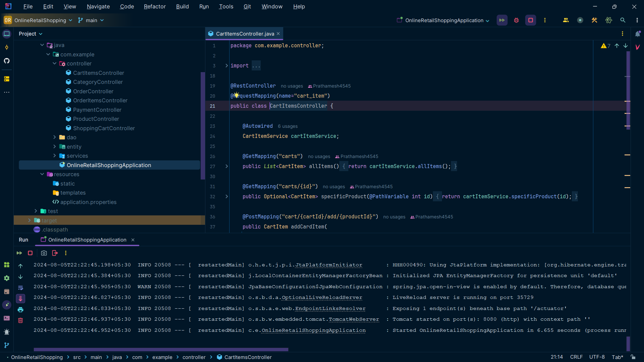Screen dimensions: 644x362
Task: Take thread dump camera icon
Action: coord(44,253)
